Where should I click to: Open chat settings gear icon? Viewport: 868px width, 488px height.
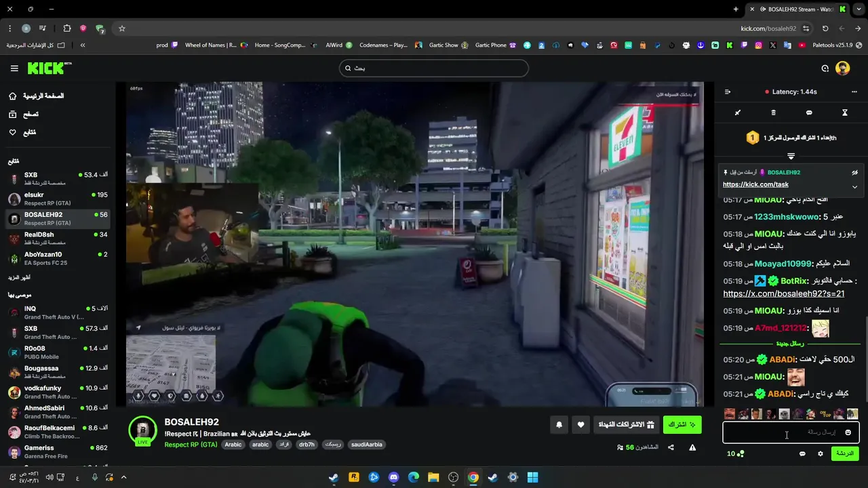pos(820,453)
